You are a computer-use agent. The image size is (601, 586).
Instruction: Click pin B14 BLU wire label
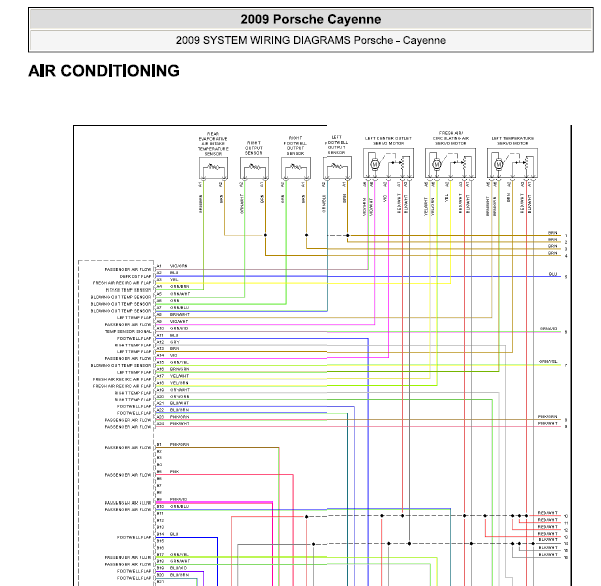174,534
